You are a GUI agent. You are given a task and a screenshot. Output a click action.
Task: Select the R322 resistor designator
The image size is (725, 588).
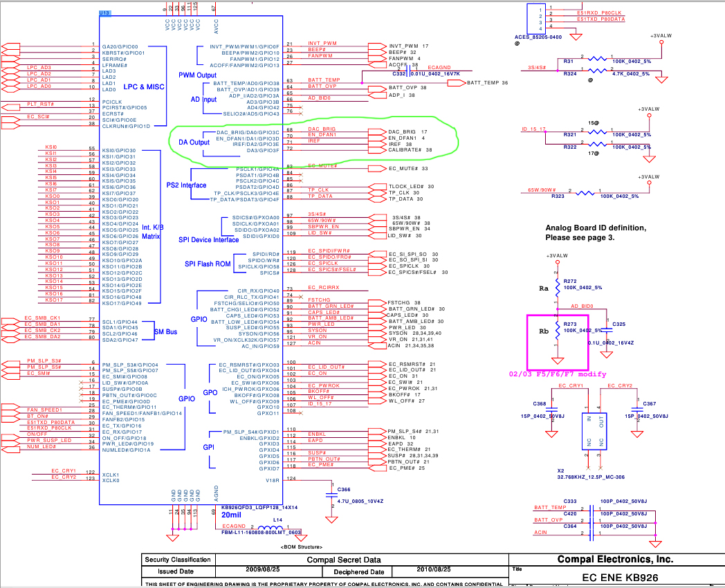[569, 147]
